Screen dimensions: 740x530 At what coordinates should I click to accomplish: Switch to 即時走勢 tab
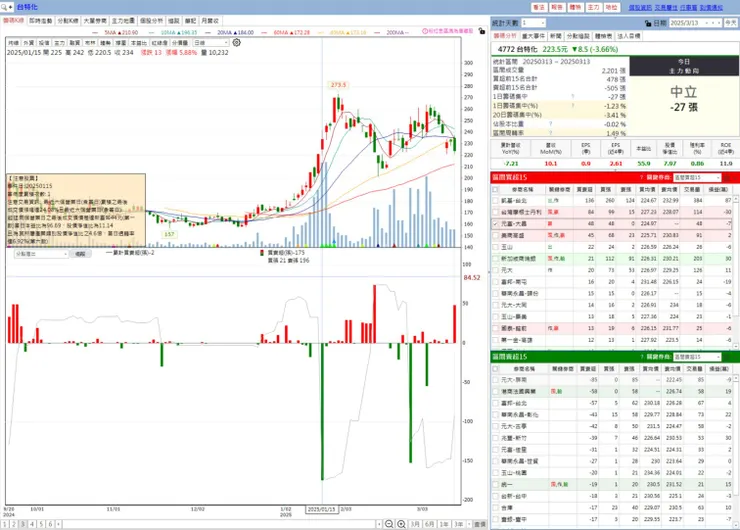pyautogui.click(x=41, y=21)
